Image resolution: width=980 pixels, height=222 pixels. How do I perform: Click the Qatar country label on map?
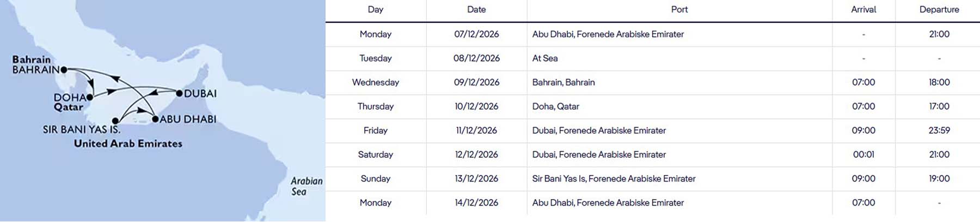(x=69, y=107)
